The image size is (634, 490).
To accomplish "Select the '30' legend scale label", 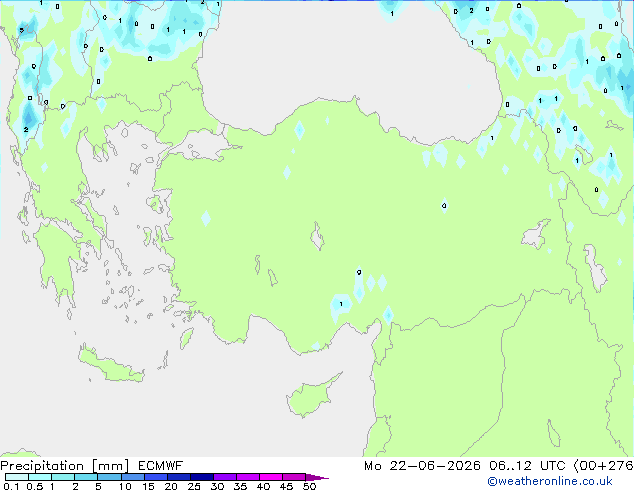I will (217, 486).
